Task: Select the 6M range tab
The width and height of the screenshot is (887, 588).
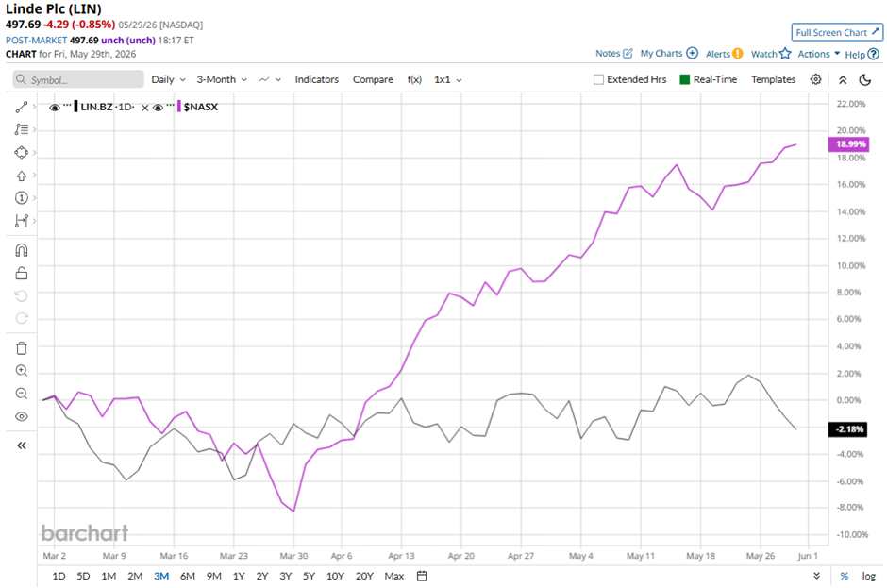Action: pyautogui.click(x=187, y=576)
